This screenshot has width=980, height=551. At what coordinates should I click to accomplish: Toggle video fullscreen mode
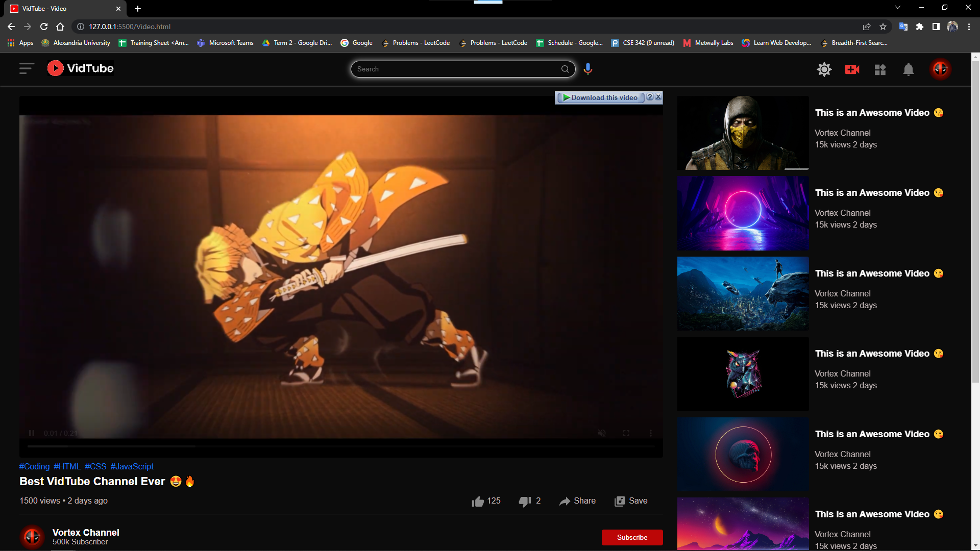click(x=626, y=433)
